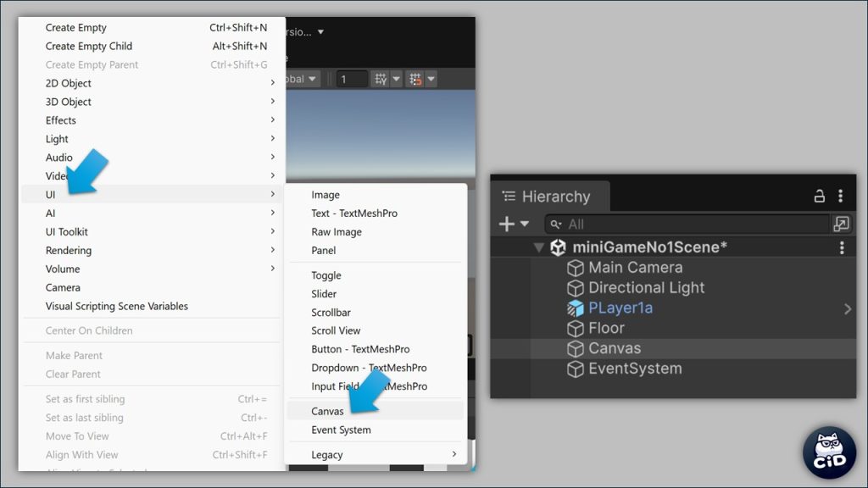Select the EventSystem object in Hierarchy

634,369
